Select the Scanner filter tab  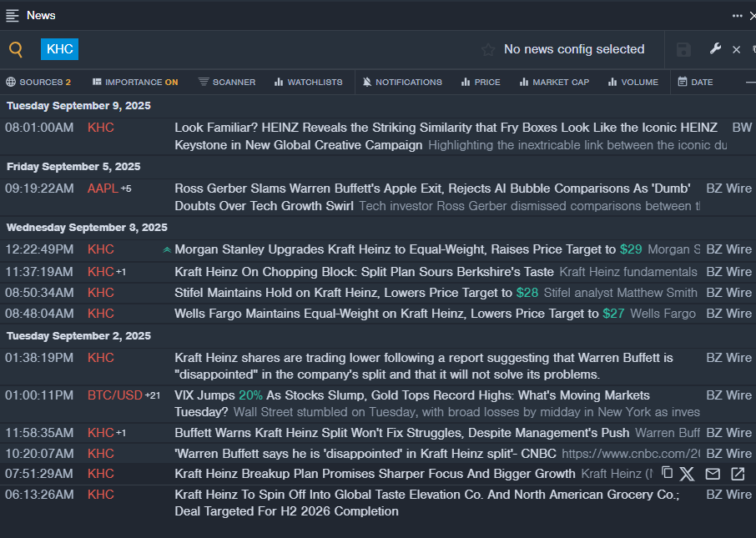227,82
